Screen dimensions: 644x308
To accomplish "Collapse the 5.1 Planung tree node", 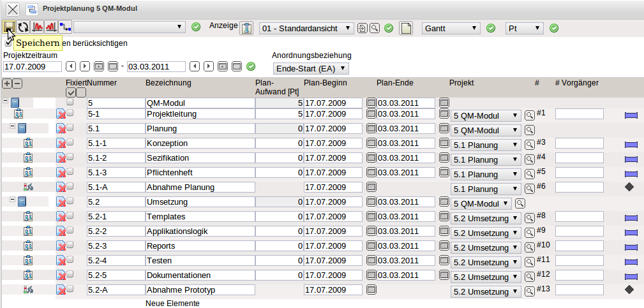I will pyautogui.click(x=12, y=127).
